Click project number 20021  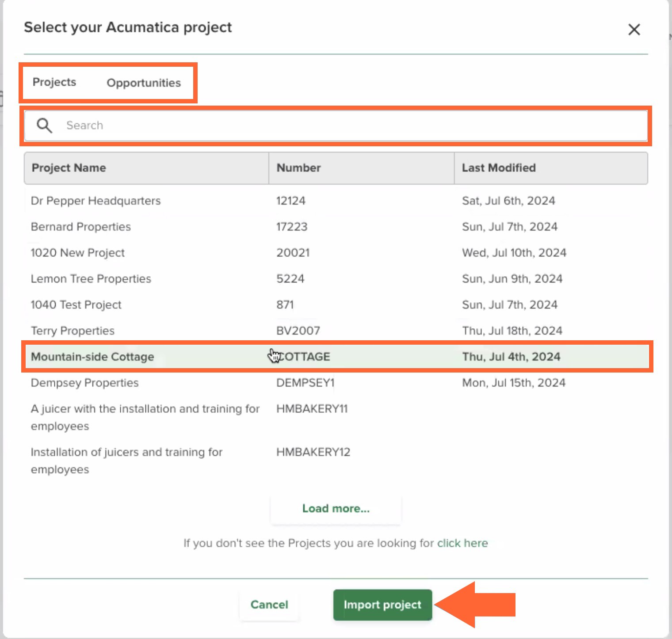click(293, 253)
